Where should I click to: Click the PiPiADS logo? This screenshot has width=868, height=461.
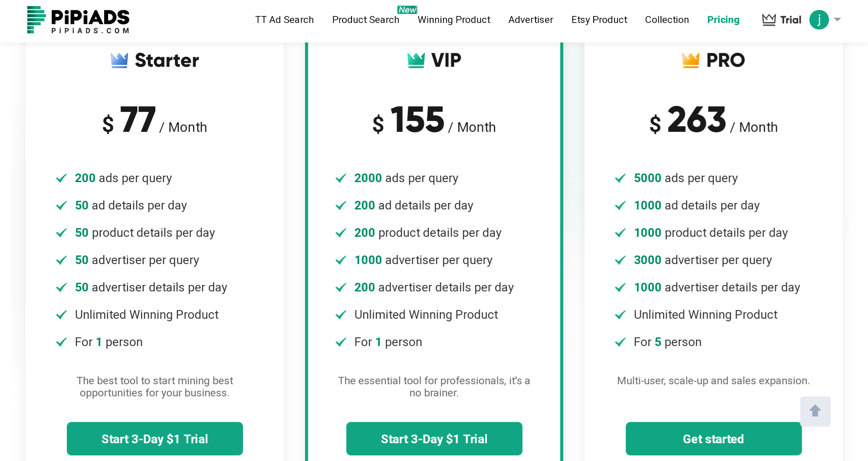(x=78, y=20)
